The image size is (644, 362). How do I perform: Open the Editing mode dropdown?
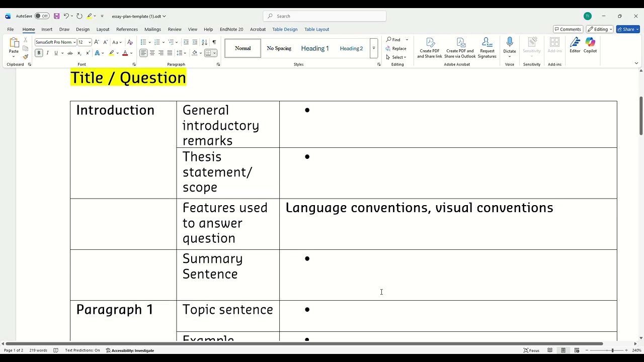(600, 29)
